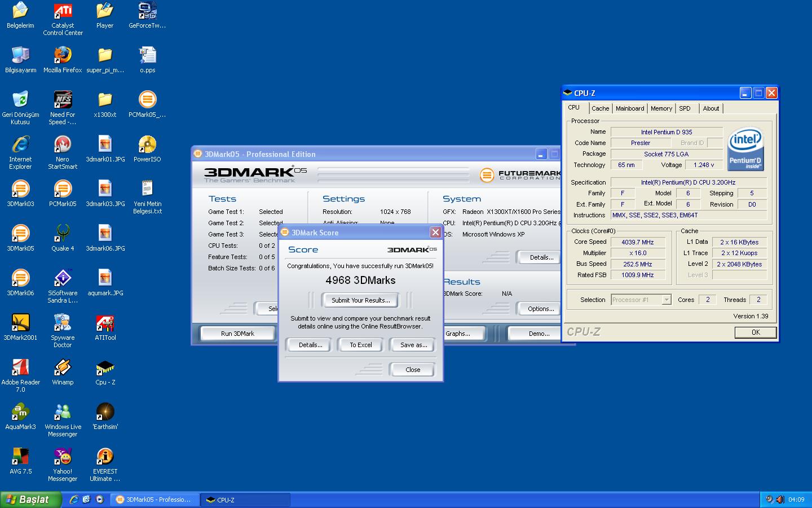Click the Options... button in Results
This screenshot has height=508, width=812.
coord(540,309)
